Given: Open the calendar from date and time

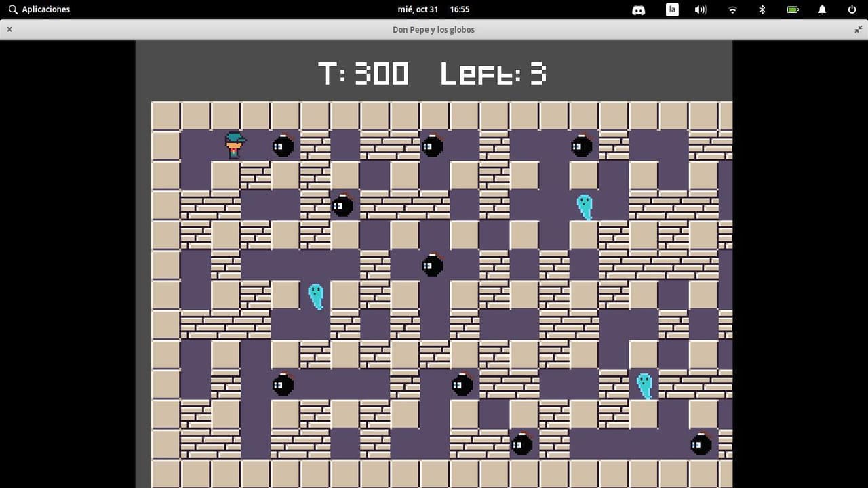Looking at the screenshot, I should point(433,9).
